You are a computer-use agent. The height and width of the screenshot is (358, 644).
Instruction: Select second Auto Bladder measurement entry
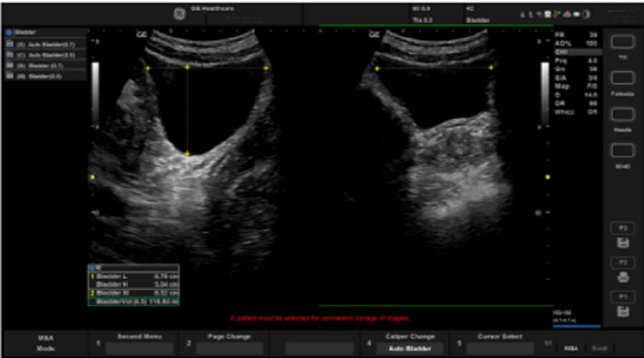(x=46, y=54)
